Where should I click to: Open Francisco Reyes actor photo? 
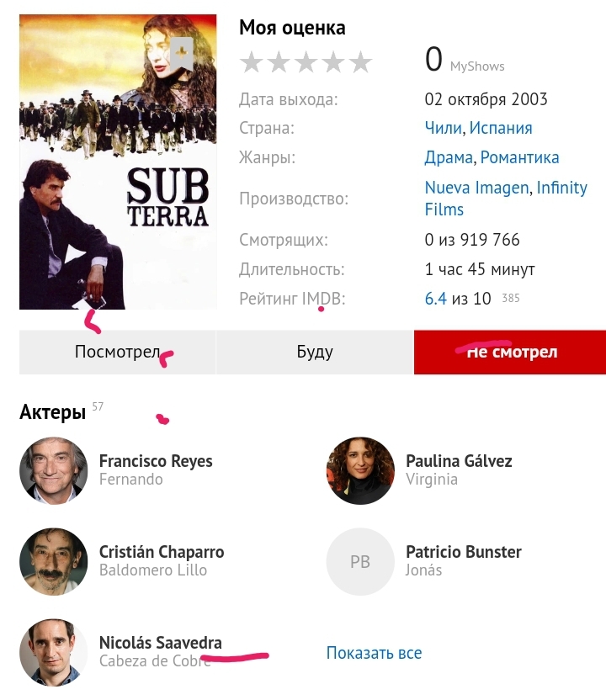coord(54,470)
